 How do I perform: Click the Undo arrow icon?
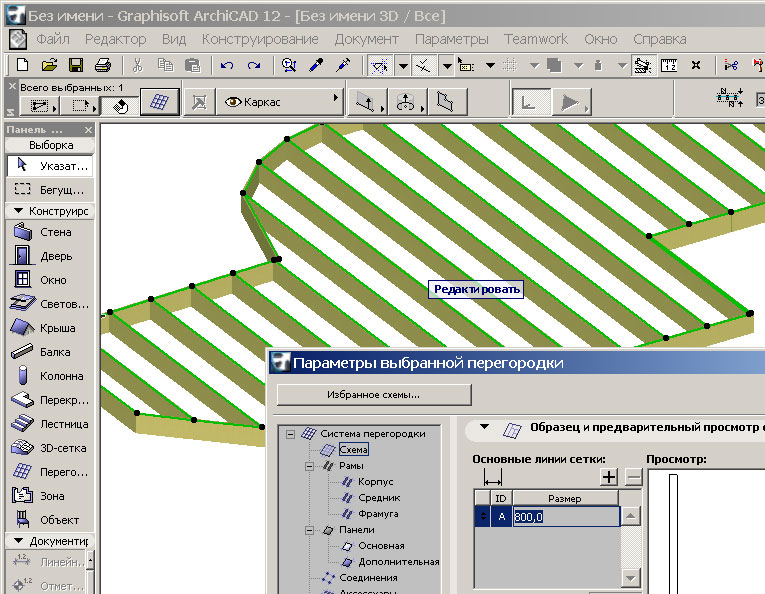[227, 65]
